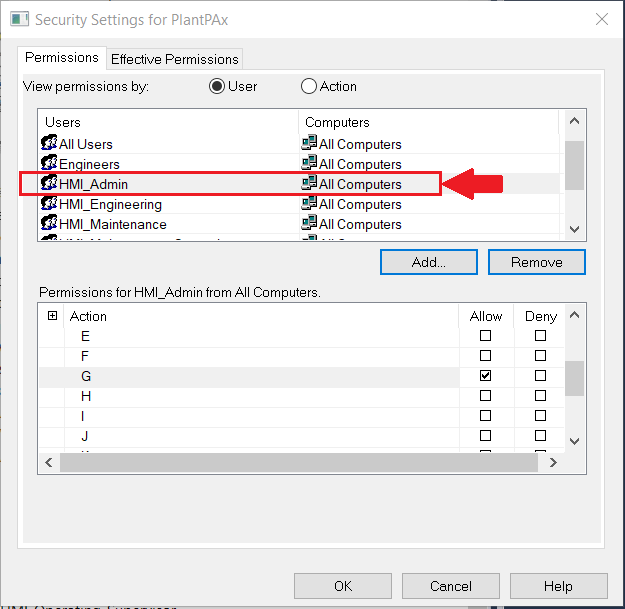Image resolution: width=625 pixels, height=609 pixels.
Task: Check Allow for action H
Action: [485, 395]
